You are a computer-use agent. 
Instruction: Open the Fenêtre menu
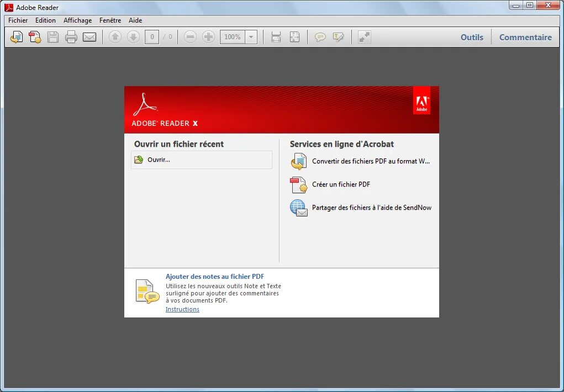(x=110, y=20)
